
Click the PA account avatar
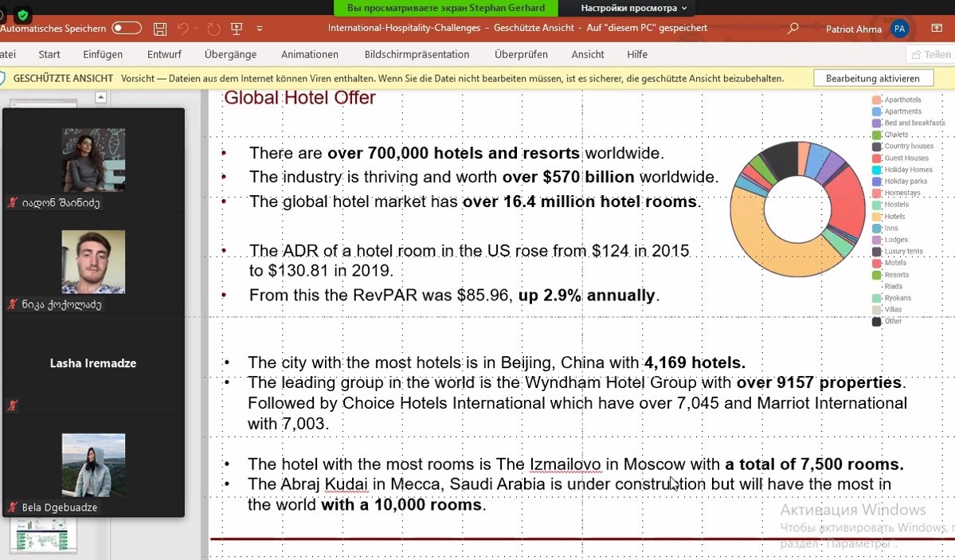coord(899,29)
